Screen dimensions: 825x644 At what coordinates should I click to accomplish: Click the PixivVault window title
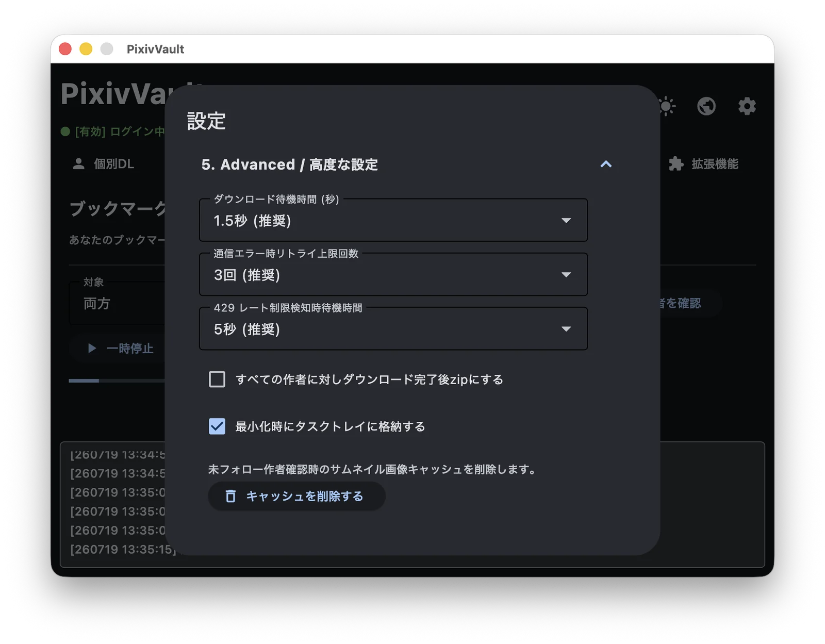pos(155,49)
